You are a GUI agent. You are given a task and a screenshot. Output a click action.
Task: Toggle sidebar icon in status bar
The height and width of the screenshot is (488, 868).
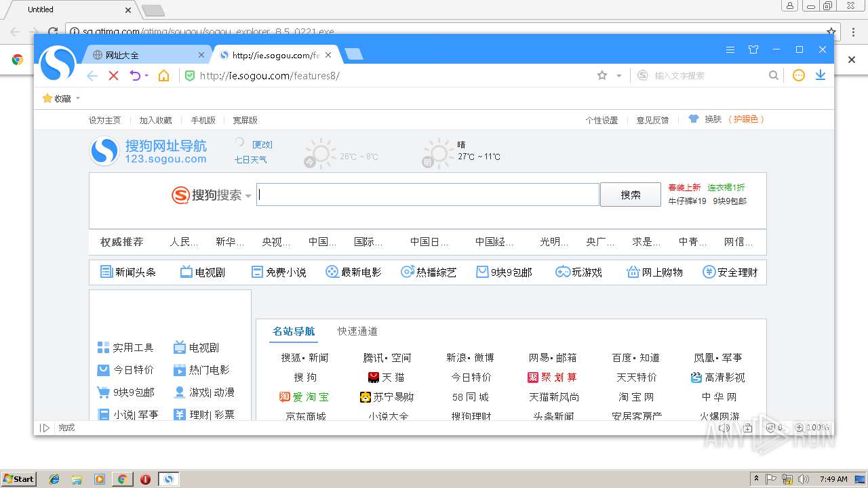[45, 428]
